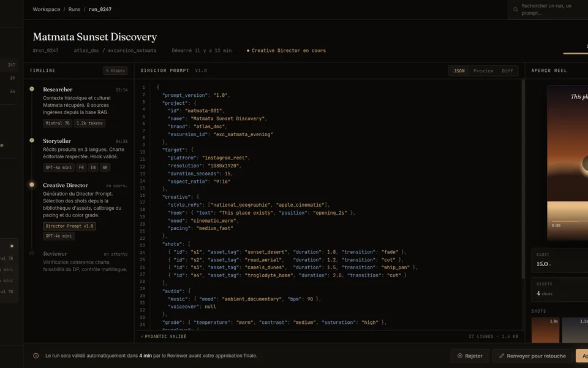Click the sunset_desert shot line
The height and width of the screenshot is (368, 588).
[x=287, y=252]
